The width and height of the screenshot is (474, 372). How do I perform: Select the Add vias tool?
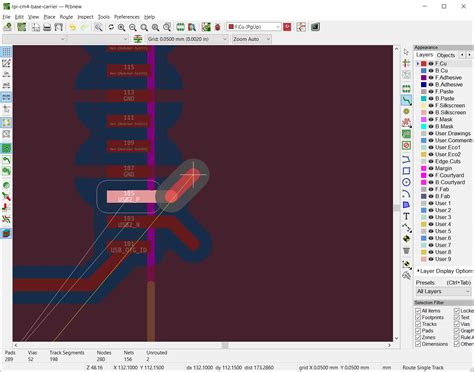pyautogui.click(x=406, y=111)
